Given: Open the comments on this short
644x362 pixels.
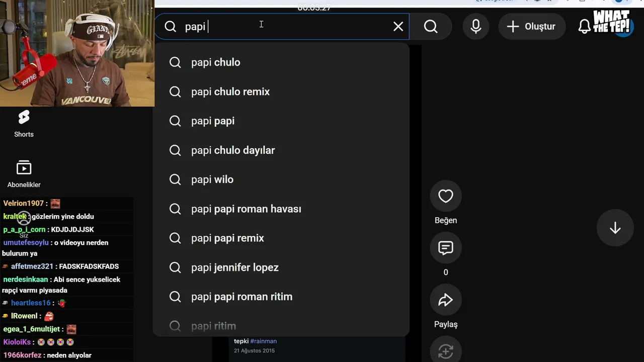Looking at the screenshot, I should 446,248.
